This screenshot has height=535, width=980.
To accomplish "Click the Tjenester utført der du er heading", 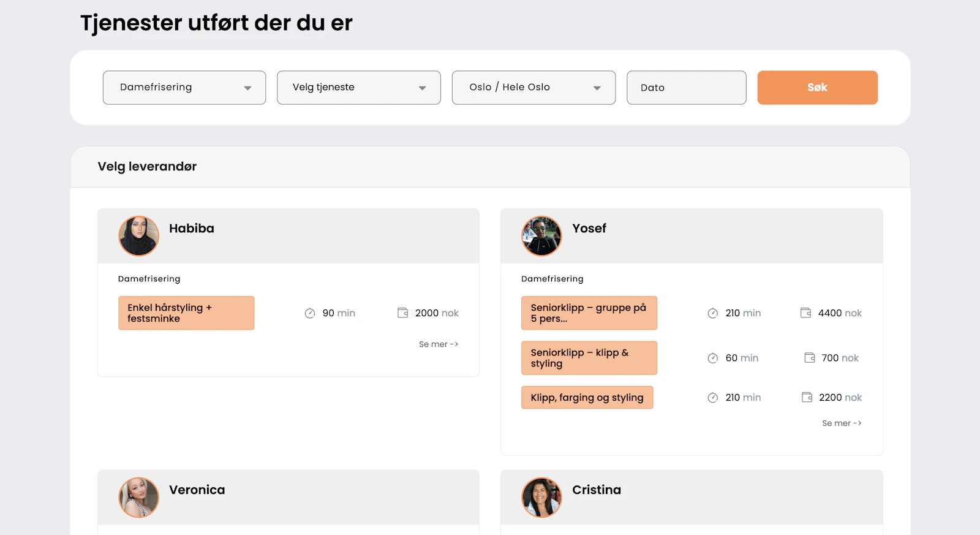I will [216, 23].
